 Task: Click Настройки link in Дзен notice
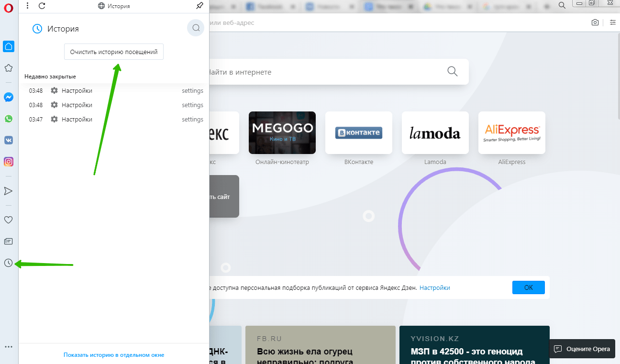tap(435, 287)
